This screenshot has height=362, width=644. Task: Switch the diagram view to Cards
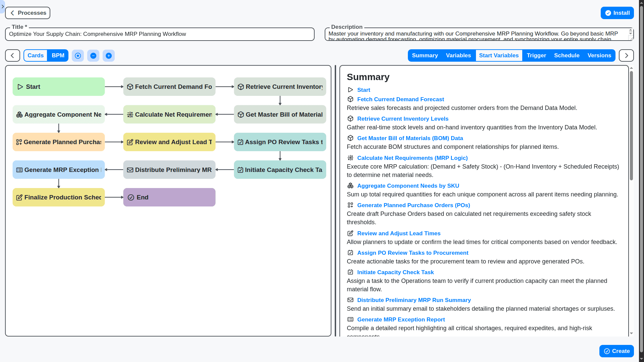[35, 55]
